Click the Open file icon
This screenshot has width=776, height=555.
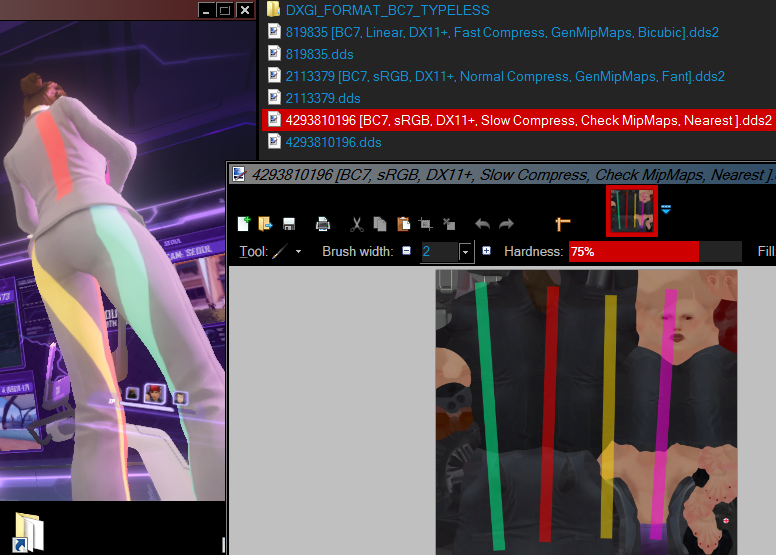[x=265, y=224]
